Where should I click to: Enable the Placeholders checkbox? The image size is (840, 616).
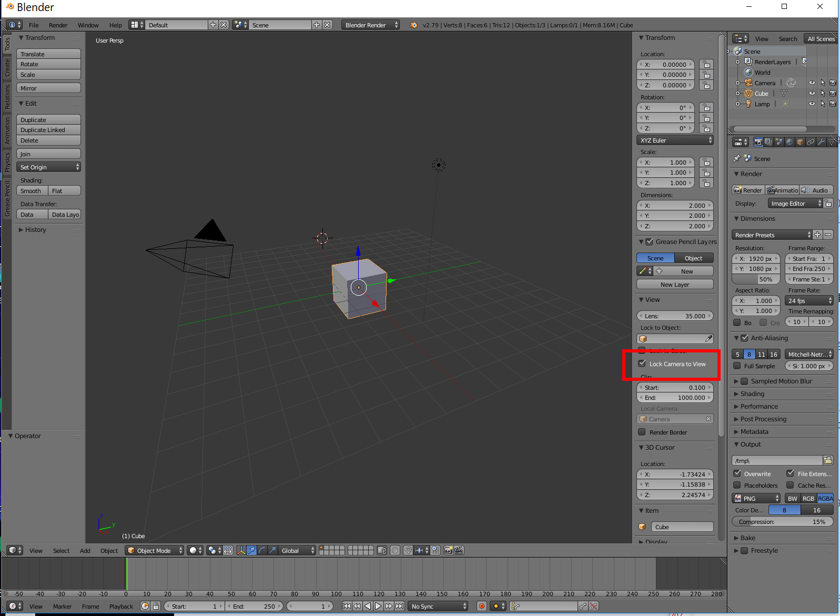pyautogui.click(x=737, y=485)
